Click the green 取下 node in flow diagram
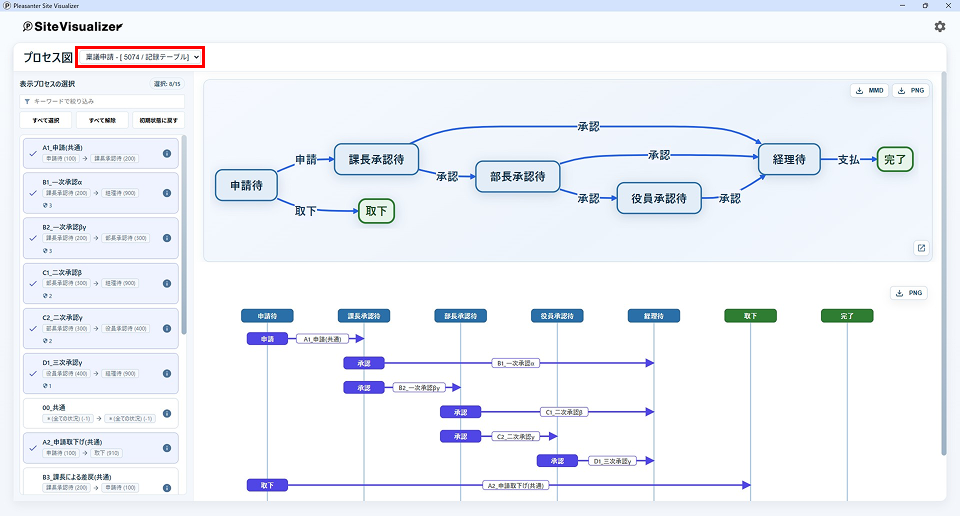 [376, 211]
